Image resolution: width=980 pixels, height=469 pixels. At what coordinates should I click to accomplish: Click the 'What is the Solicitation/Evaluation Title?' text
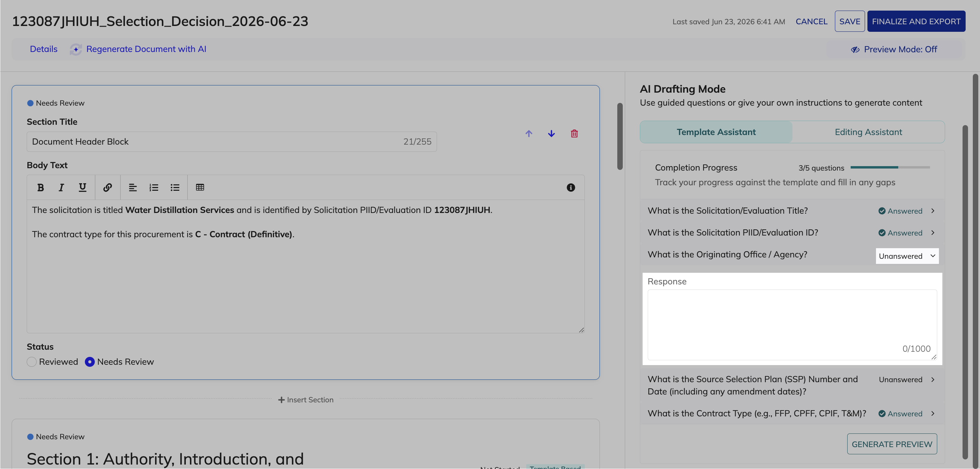727,211
